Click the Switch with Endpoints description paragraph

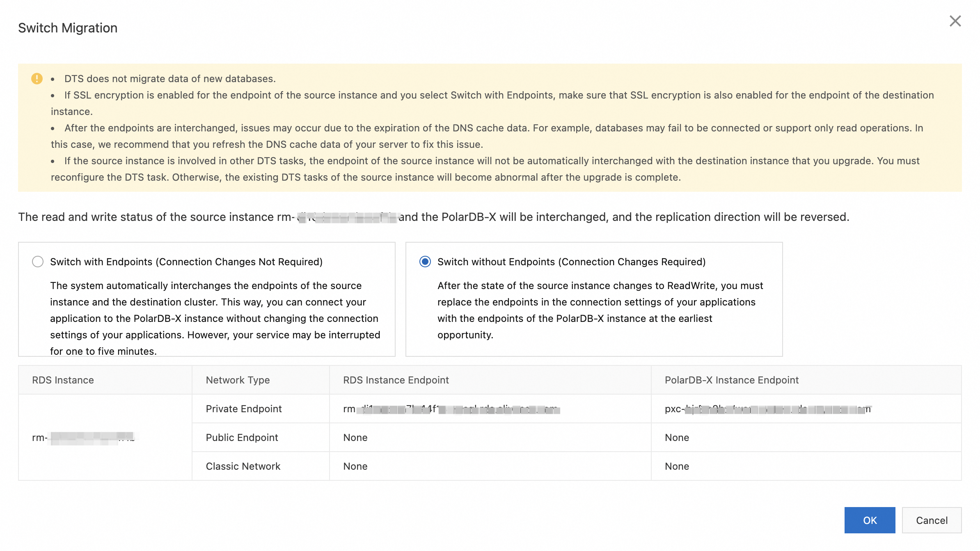point(215,318)
